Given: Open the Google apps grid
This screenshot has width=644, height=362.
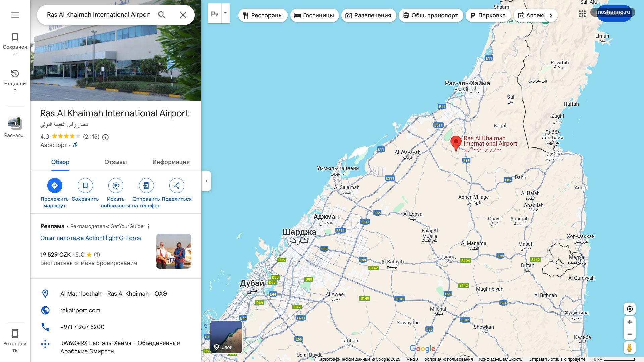Looking at the screenshot, I should [582, 14].
